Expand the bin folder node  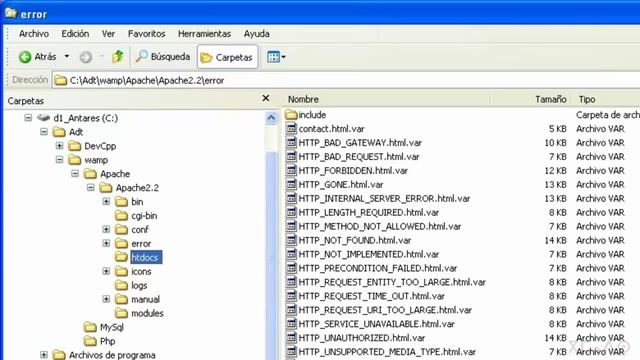pos(106,202)
